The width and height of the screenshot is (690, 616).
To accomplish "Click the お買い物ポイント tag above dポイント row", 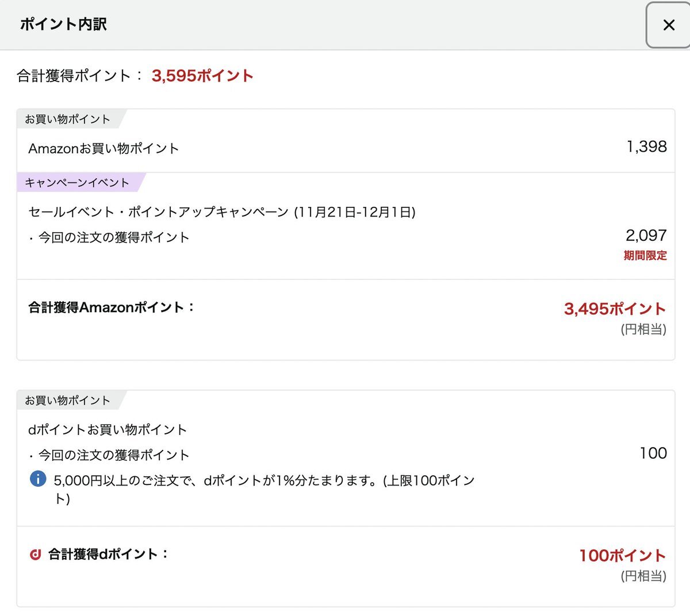I will coord(67,401).
